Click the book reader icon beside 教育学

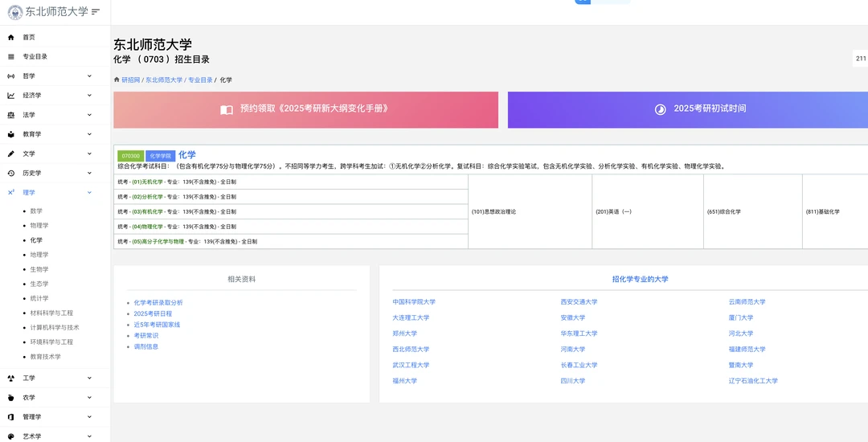pos(11,134)
